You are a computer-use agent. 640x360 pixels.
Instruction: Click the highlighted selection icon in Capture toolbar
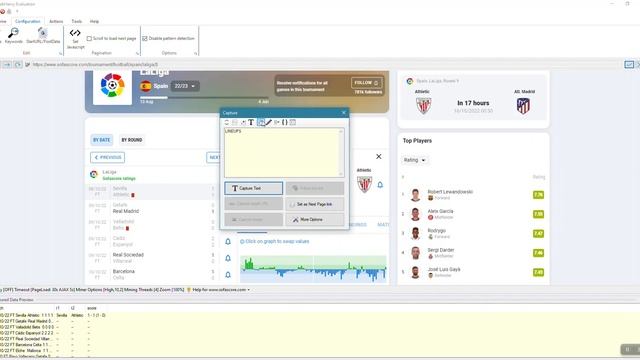pyautogui.click(x=260, y=122)
